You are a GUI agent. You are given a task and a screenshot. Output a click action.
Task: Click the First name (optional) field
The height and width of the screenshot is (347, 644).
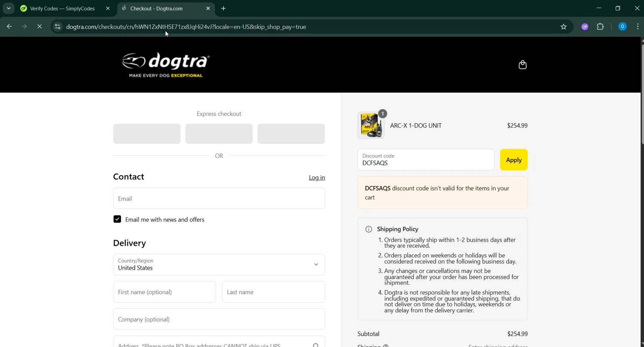[164, 292]
